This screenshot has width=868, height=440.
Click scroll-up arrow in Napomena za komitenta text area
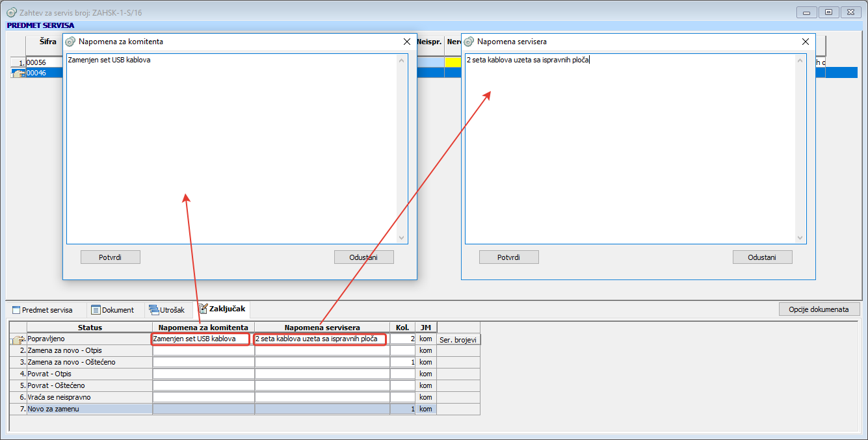click(401, 60)
